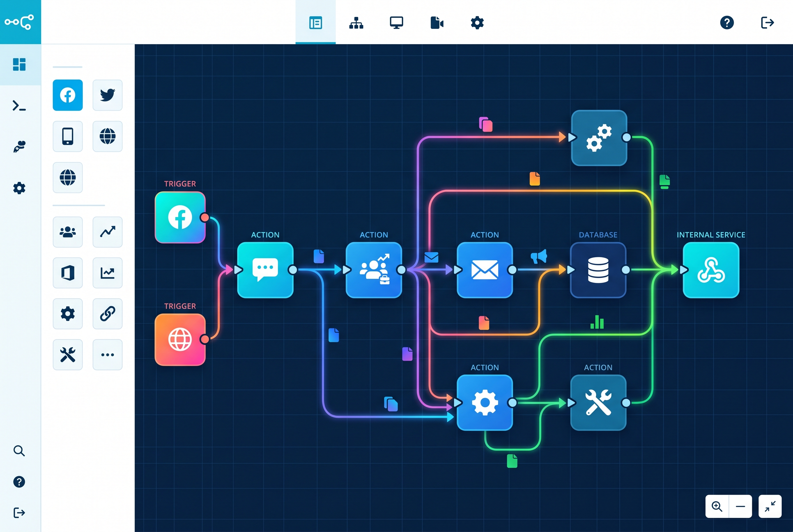Open the more options ellipsis tile

point(108,354)
